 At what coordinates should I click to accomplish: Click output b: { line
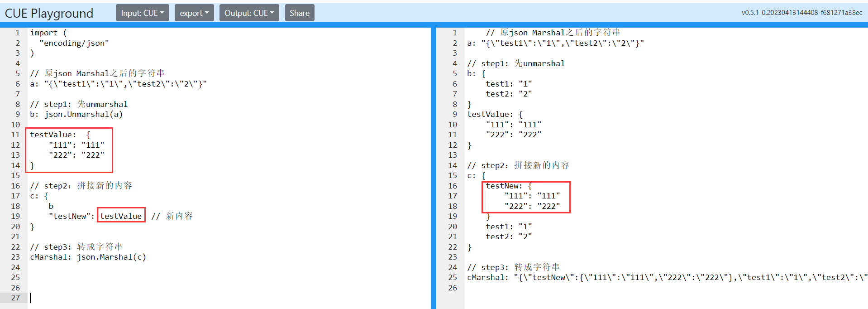point(476,73)
